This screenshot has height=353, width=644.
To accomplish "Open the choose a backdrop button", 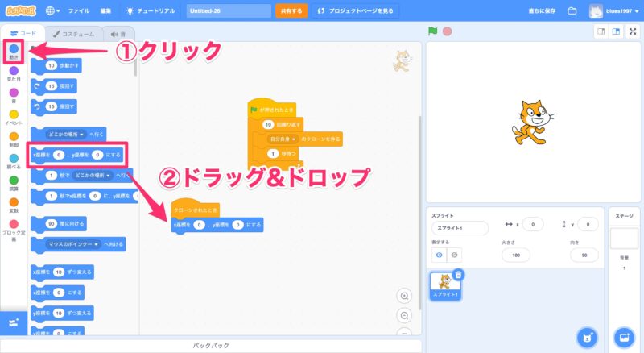I will point(623,337).
